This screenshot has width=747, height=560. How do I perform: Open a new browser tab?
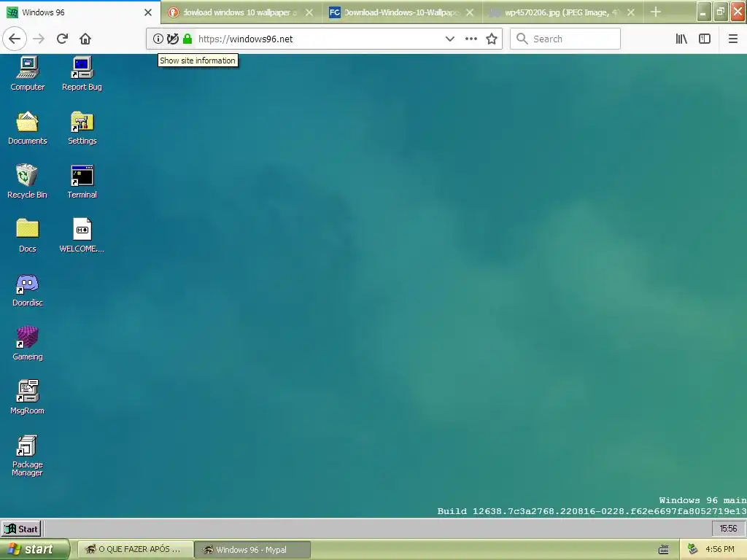point(656,12)
